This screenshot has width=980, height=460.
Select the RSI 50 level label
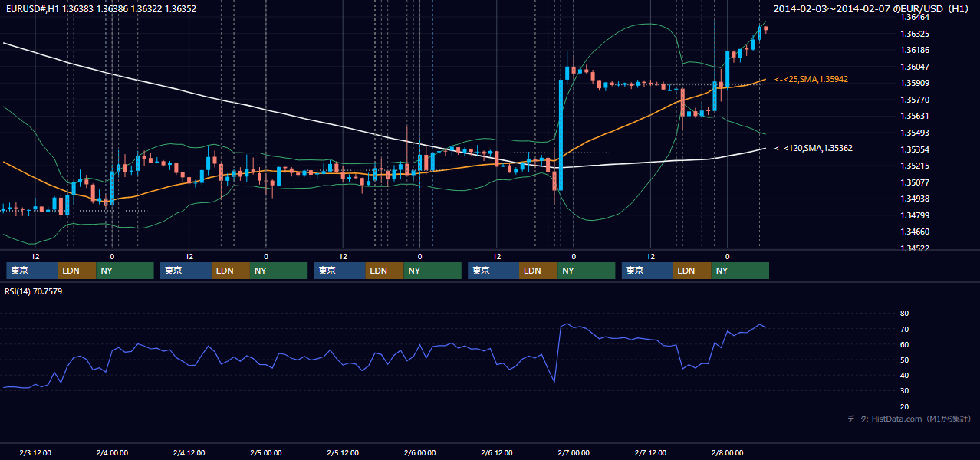[x=904, y=360]
